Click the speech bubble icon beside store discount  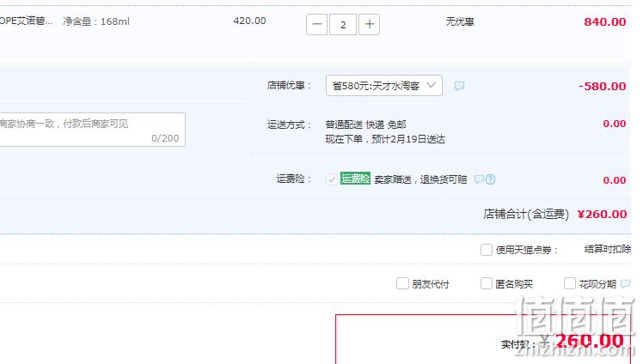point(459,86)
